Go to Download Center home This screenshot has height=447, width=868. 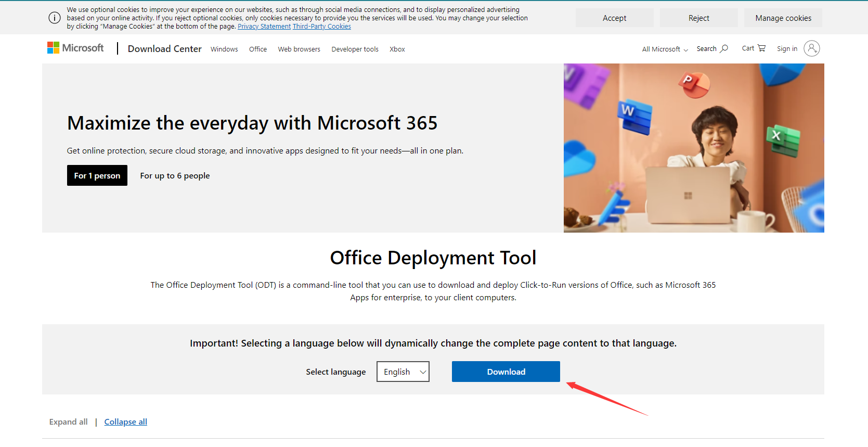click(x=164, y=48)
